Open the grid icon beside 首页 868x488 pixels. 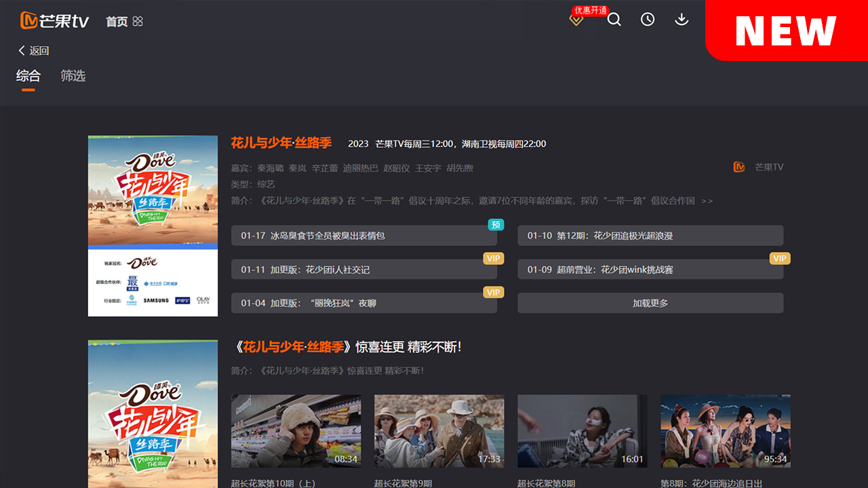click(138, 22)
